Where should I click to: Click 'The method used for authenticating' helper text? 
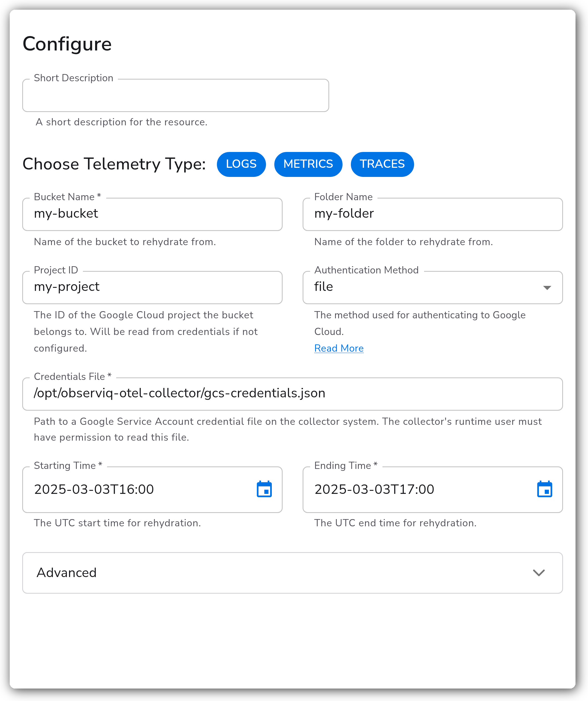(420, 323)
